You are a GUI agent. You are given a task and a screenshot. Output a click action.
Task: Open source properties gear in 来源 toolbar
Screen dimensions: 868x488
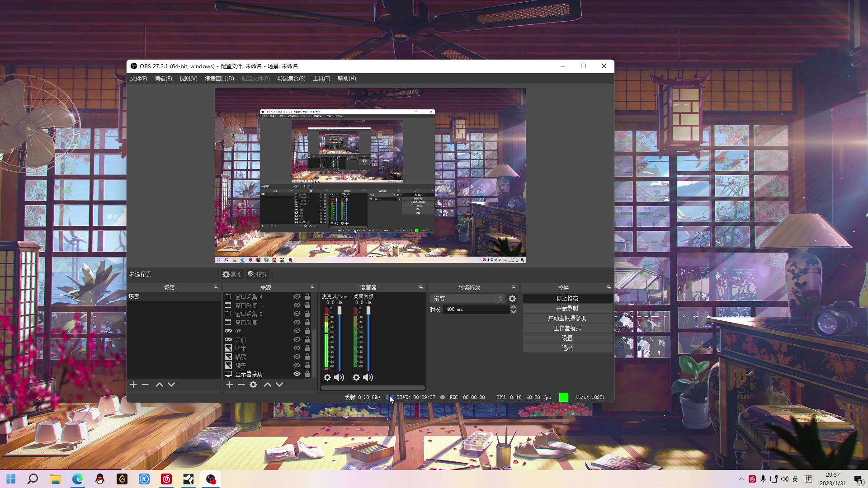tap(253, 385)
